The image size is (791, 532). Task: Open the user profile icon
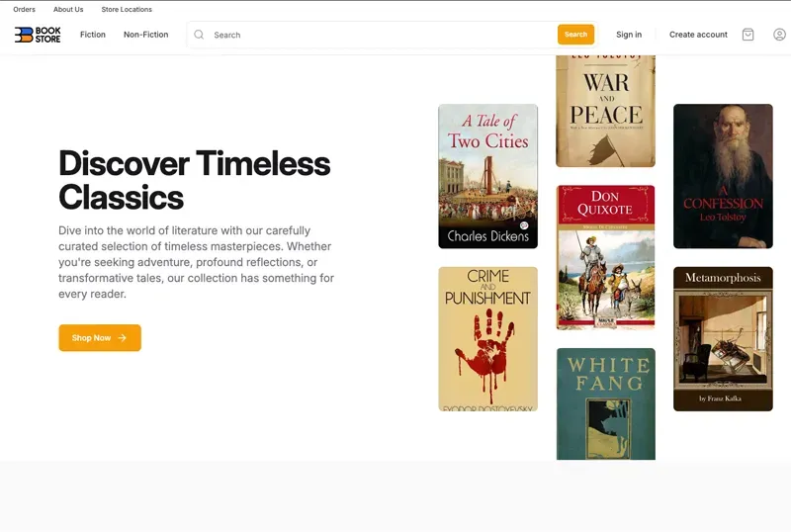coord(779,35)
